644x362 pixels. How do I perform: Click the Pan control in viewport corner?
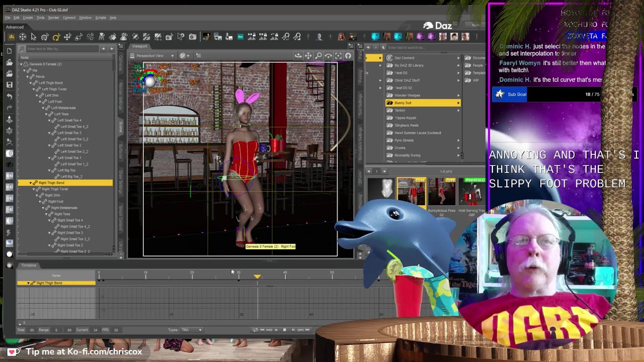(308, 56)
